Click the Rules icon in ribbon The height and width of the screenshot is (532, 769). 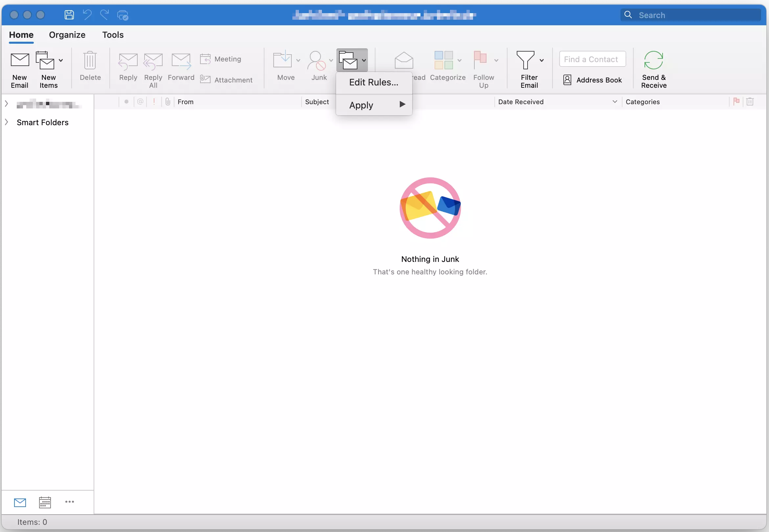(x=348, y=60)
